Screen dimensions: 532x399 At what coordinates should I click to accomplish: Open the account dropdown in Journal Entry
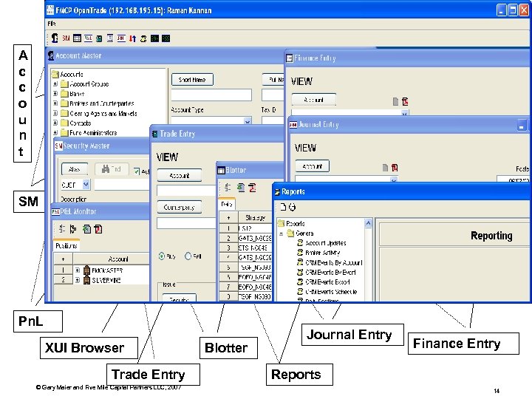(x=394, y=179)
